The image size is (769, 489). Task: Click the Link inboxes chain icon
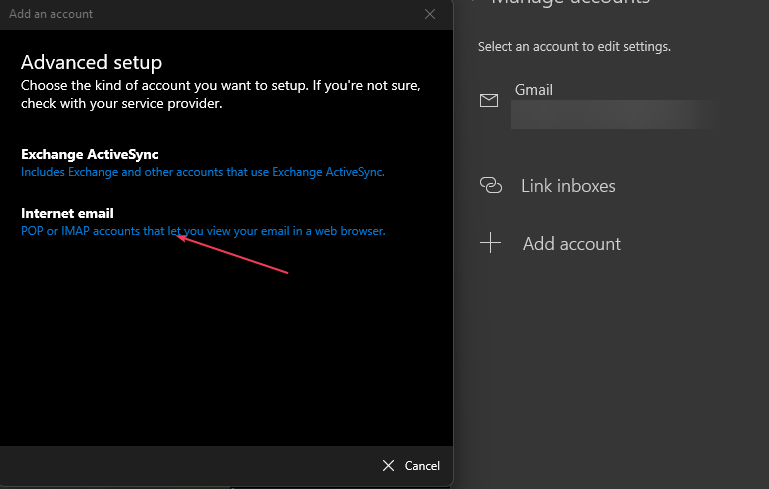coord(490,185)
